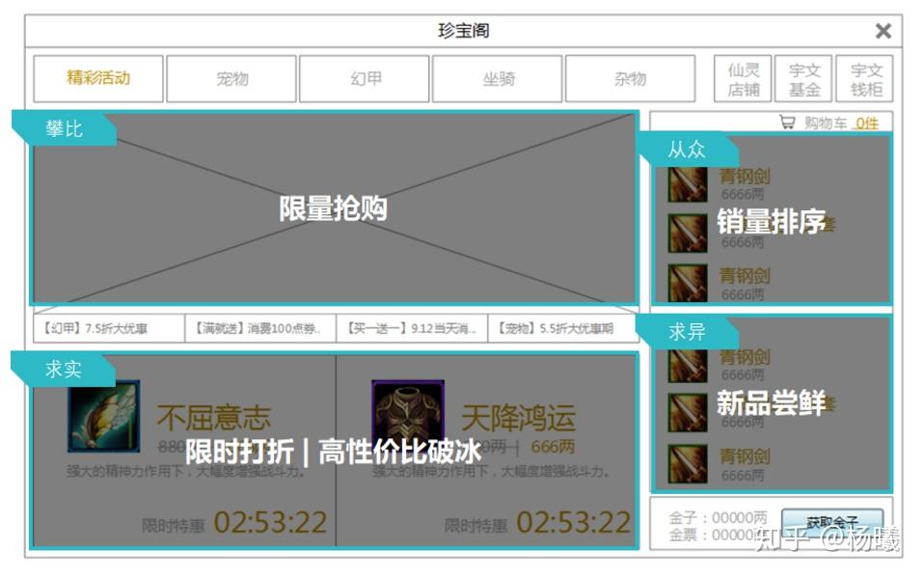
Task: Click the 限量抢购 banner image
Action: 334,208
